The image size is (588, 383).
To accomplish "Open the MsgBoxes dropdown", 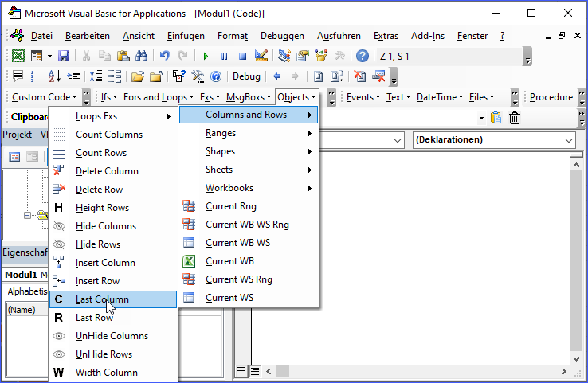I will (x=249, y=97).
